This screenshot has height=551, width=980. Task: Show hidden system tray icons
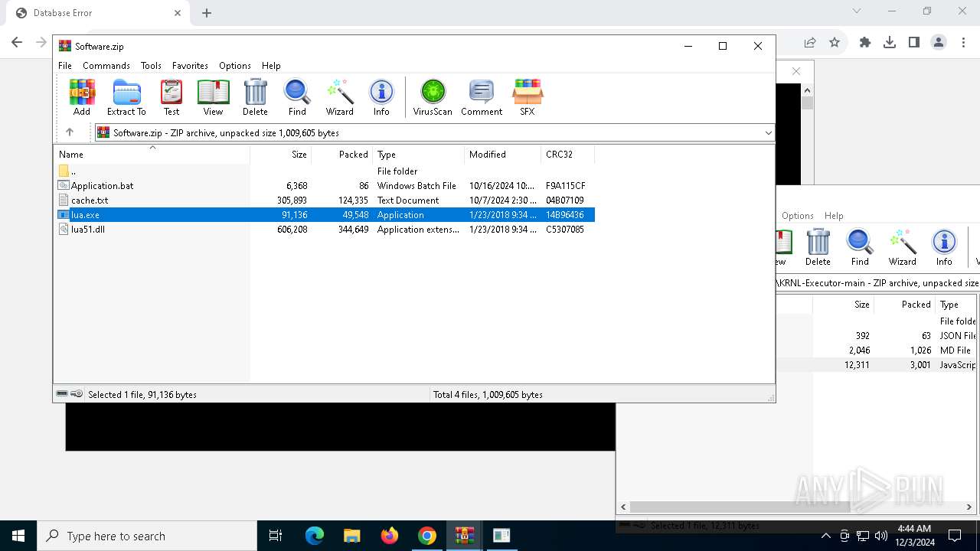pos(826,536)
